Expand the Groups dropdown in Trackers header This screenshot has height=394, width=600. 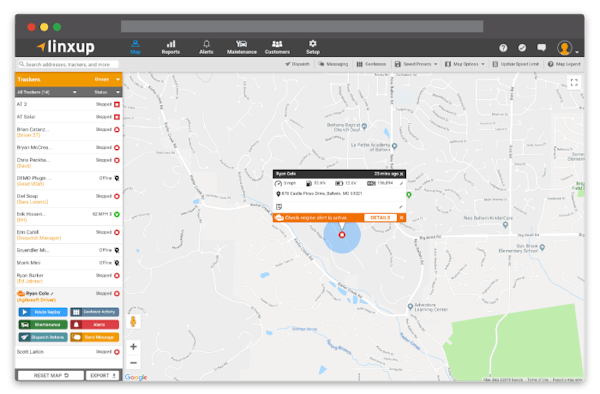(x=107, y=79)
